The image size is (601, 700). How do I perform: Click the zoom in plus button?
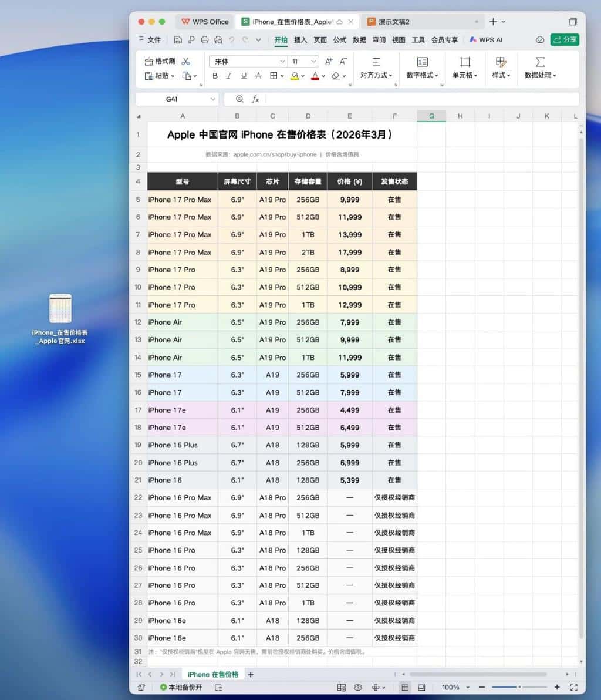pyautogui.click(x=557, y=688)
